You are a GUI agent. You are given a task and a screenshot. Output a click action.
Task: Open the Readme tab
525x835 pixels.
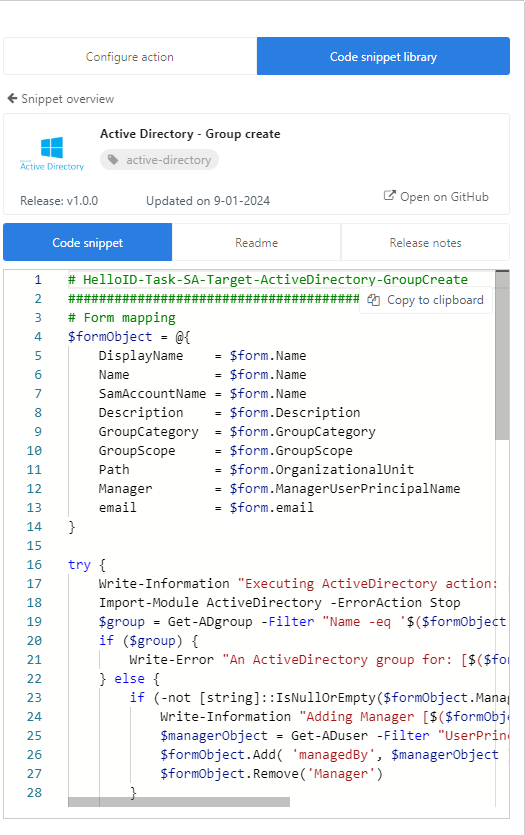pyautogui.click(x=257, y=243)
